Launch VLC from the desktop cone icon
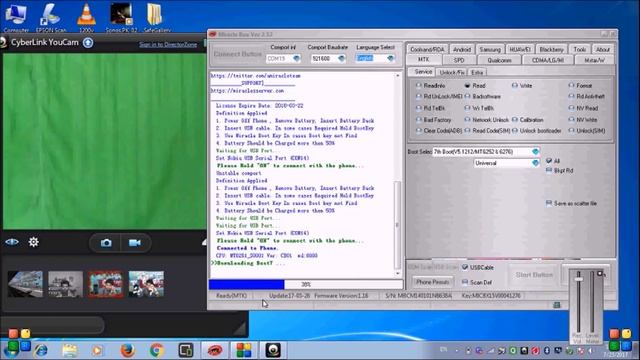Image resolution: width=640 pixels, height=360 pixels. [86, 18]
